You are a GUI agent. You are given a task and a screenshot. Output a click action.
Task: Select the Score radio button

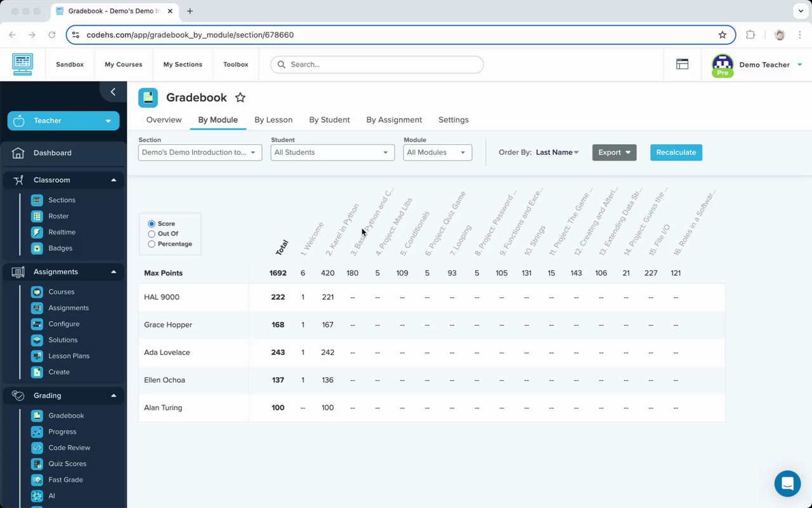pos(152,224)
